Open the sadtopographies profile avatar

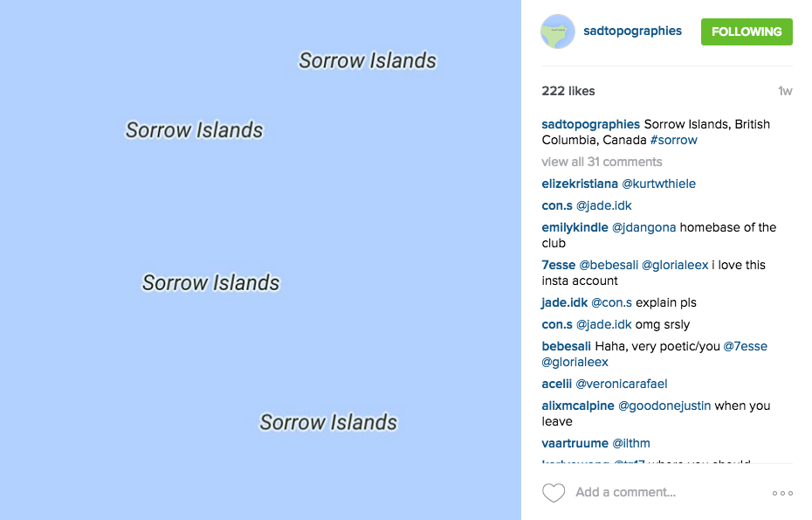pos(558,31)
